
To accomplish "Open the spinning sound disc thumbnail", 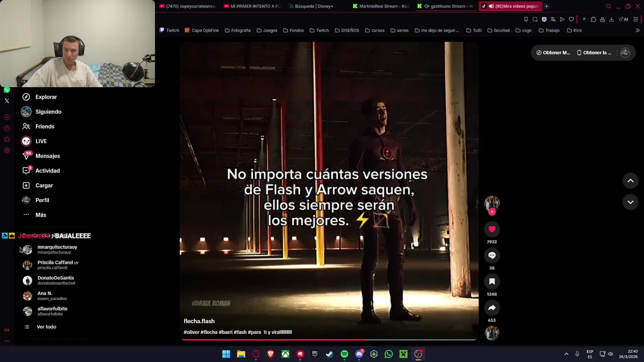I will pyautogui.click(x=492, y=333).
